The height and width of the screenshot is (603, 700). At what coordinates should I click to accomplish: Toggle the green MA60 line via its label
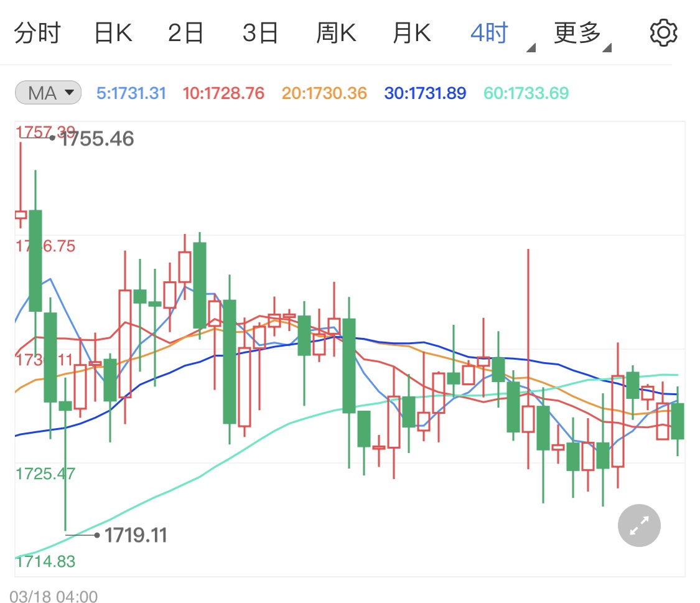pyautogui.click(x=526, y=92)
